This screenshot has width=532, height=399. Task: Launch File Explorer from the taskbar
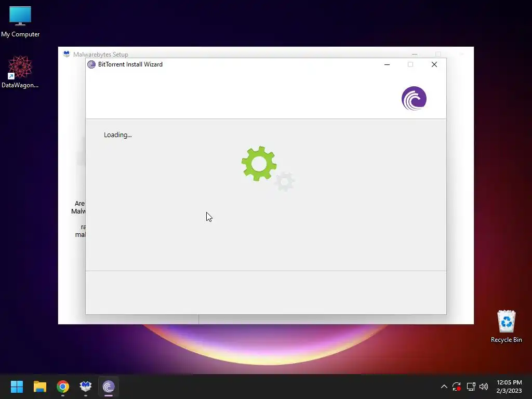tap(39, 387)
